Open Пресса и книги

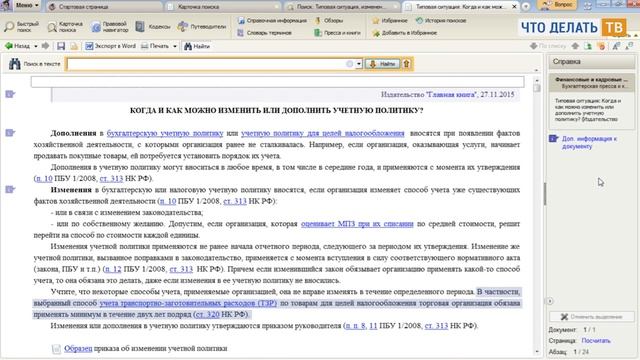point(338,33)
